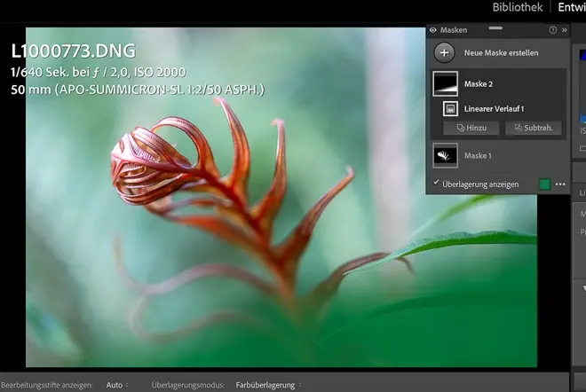The width and height of the screenshot is (586, 392).
Task: Click the Linearer Verlauf 1 label
Action: (x=494, y=108)
